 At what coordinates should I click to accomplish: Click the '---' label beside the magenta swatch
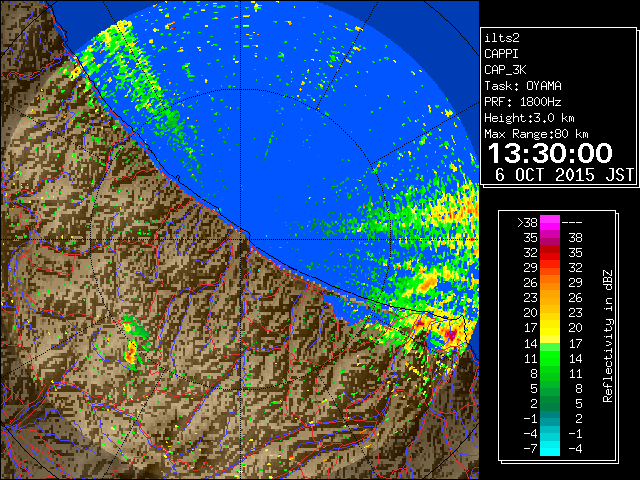click(x=571, y=223)
